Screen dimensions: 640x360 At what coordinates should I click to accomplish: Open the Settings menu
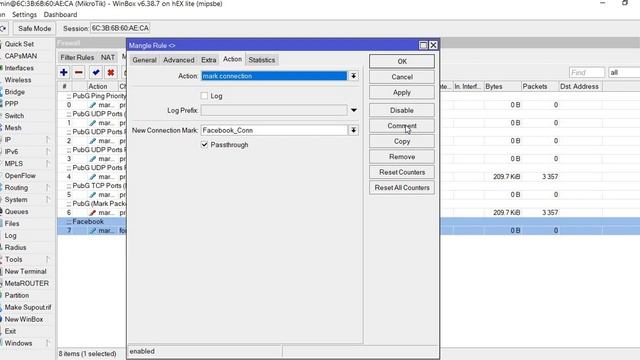click(x=24, y=15)
